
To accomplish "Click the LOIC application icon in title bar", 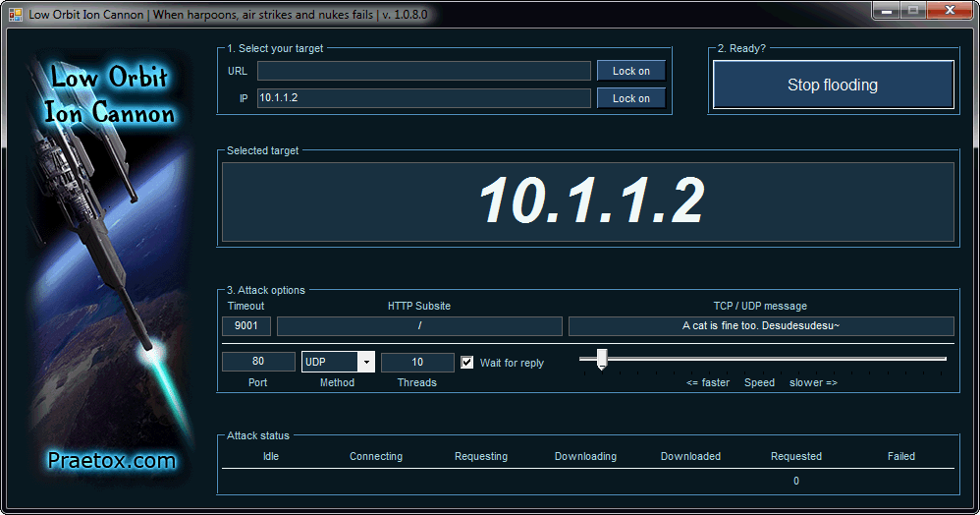I will [x=16, y=14].
